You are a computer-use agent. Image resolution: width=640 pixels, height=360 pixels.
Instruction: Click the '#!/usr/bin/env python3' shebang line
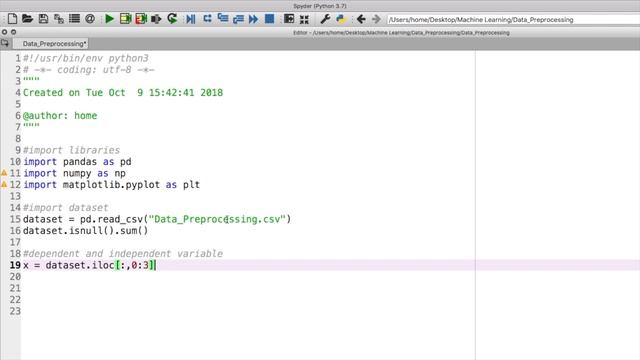pyautogui.click(x=86, y=58)
